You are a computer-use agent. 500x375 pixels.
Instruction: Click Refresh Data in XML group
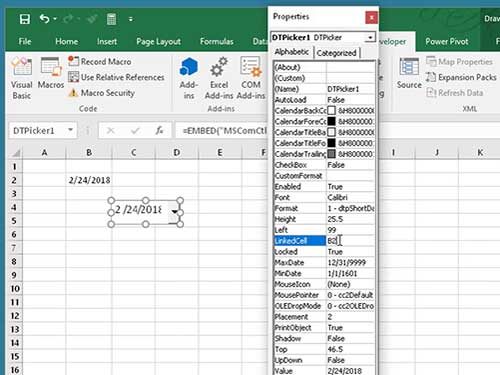coord(455,93)
